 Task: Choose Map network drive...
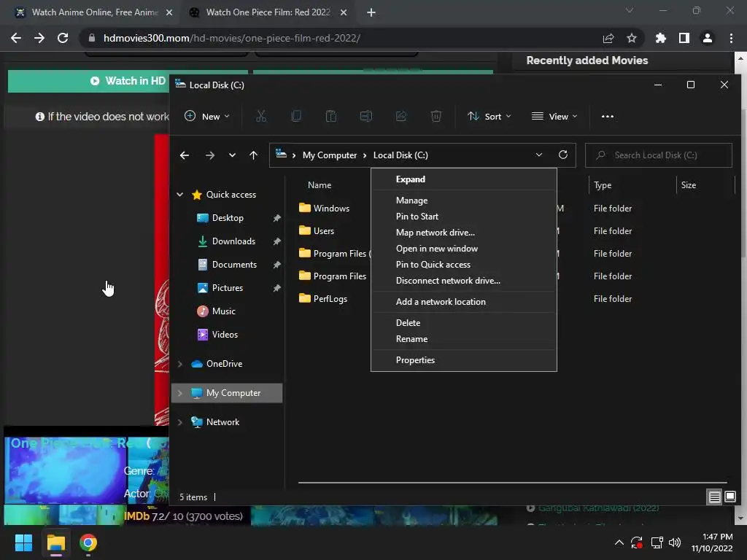click(x=463, y=233)
